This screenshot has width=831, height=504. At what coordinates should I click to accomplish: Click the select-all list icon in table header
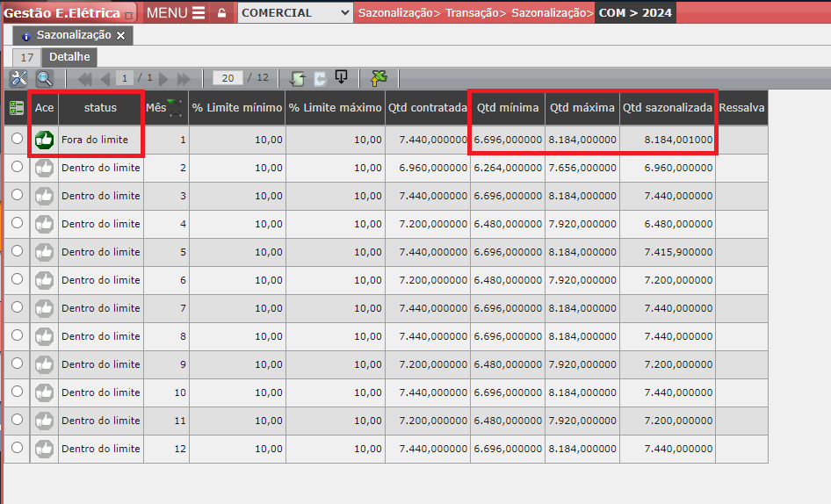pos(17,108)
